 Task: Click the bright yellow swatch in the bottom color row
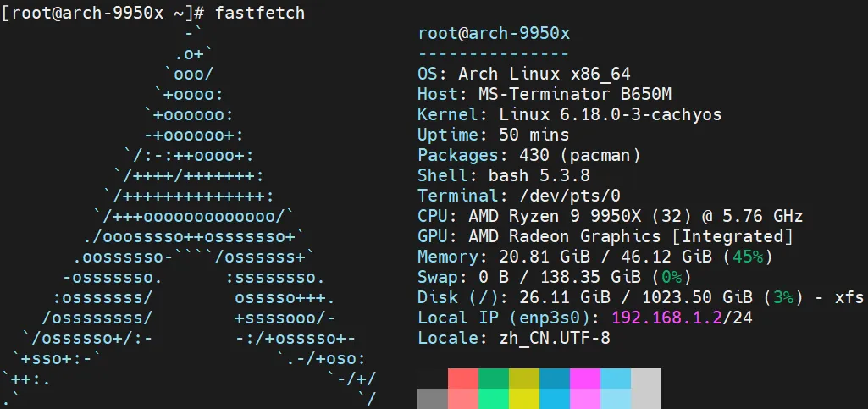(x=524, y=399)
